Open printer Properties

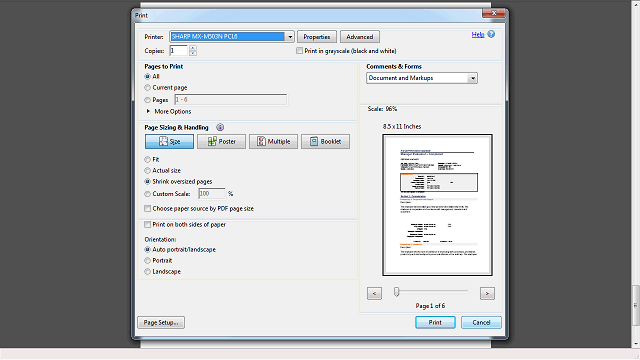pos(317,37)
